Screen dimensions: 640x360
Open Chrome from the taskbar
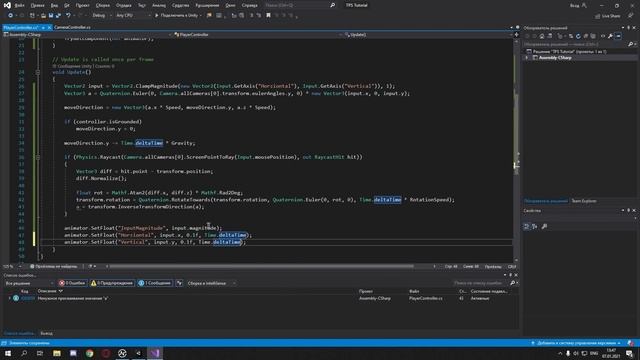coord(89,353)
